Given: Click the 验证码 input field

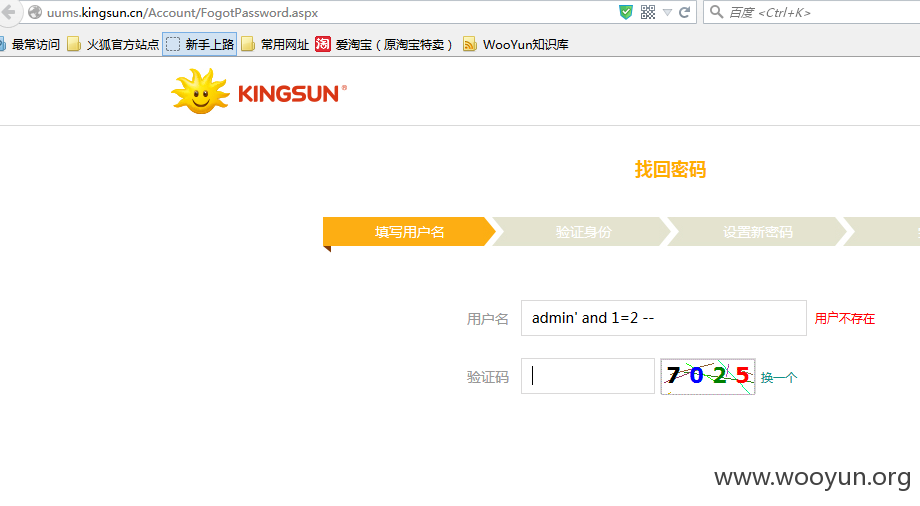Looking at the screenshot, I should pyautogui.click(x=587, y=376).
